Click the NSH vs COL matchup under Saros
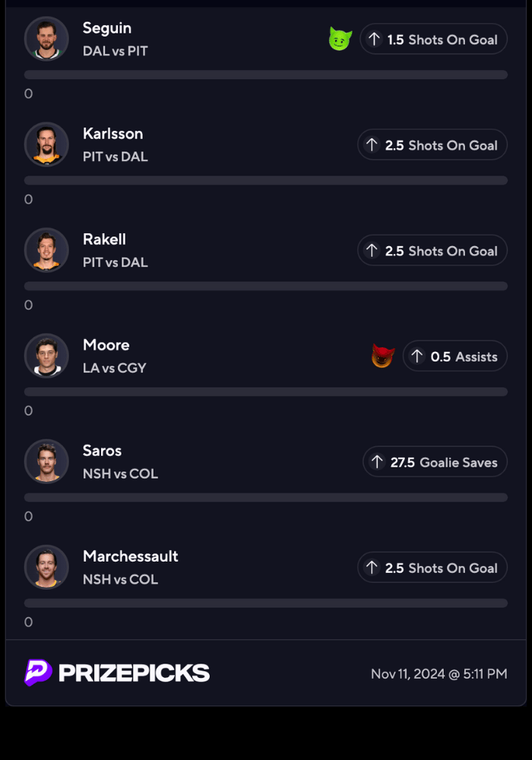The height and width of the screenshot is (760, 532). click(120, 473)
